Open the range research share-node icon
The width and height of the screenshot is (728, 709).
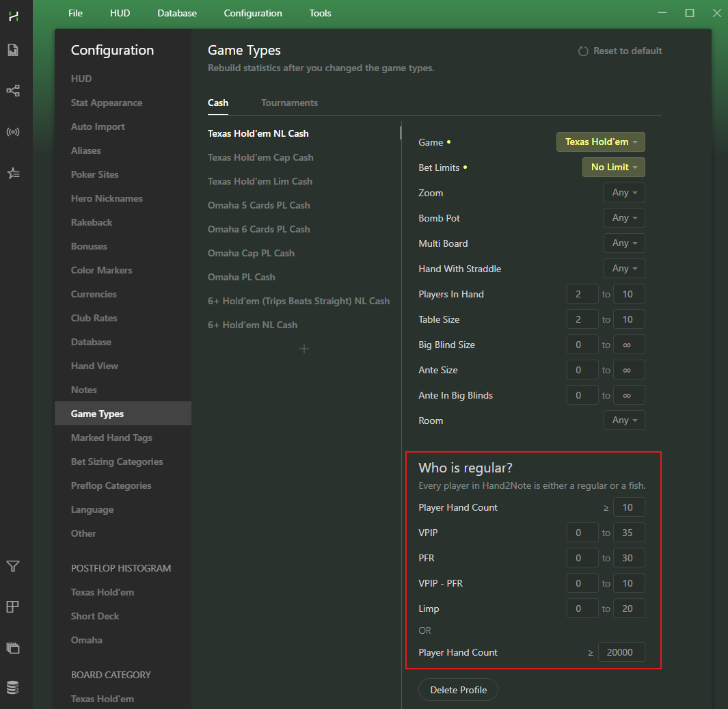(x=13, y=90)
